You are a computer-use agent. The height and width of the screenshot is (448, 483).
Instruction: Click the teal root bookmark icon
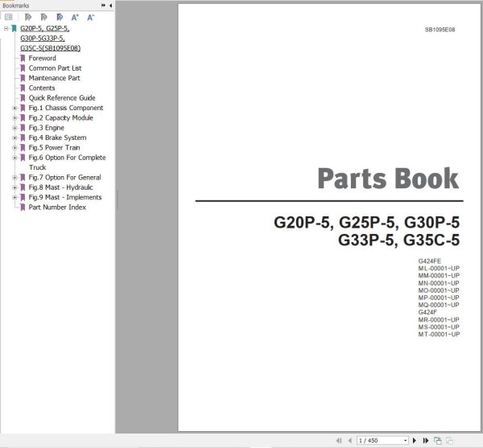pyautogui.click(x=14, y=29)
